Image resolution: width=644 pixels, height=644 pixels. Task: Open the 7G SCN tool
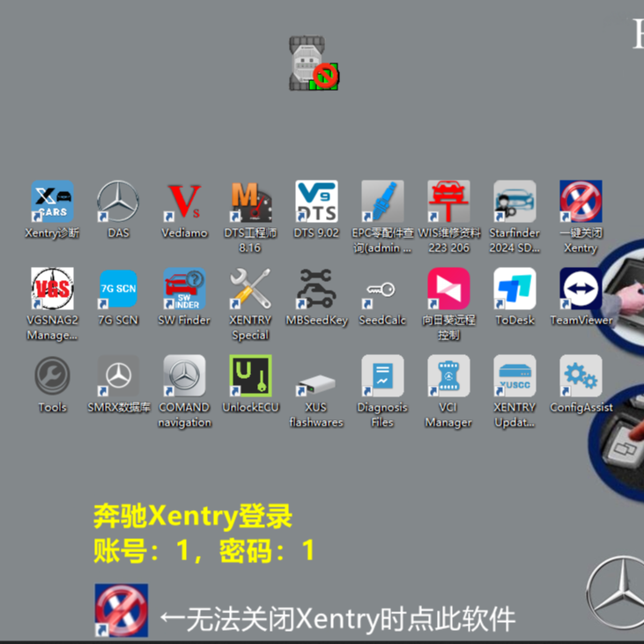tap(118, 290)
